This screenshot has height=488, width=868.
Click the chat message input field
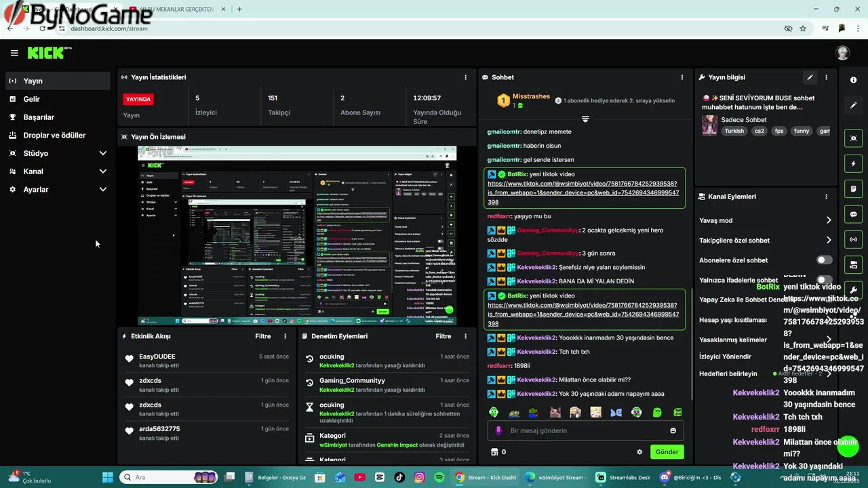585,430
